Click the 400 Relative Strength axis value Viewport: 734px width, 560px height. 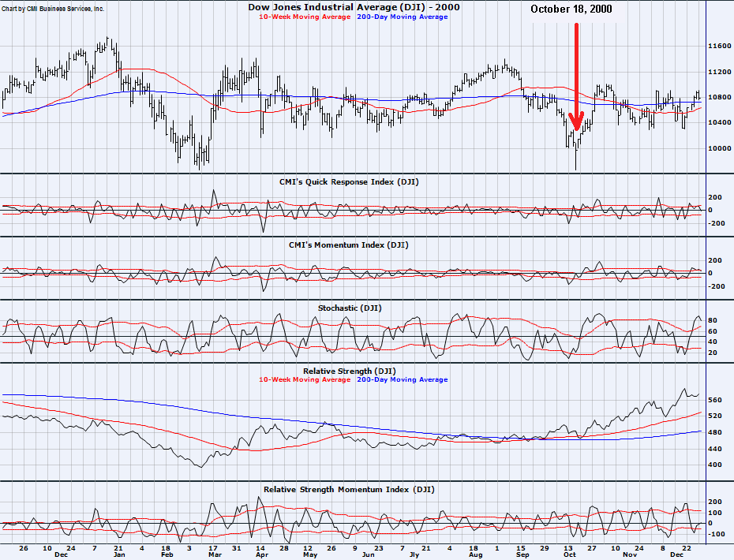[715, 465]
